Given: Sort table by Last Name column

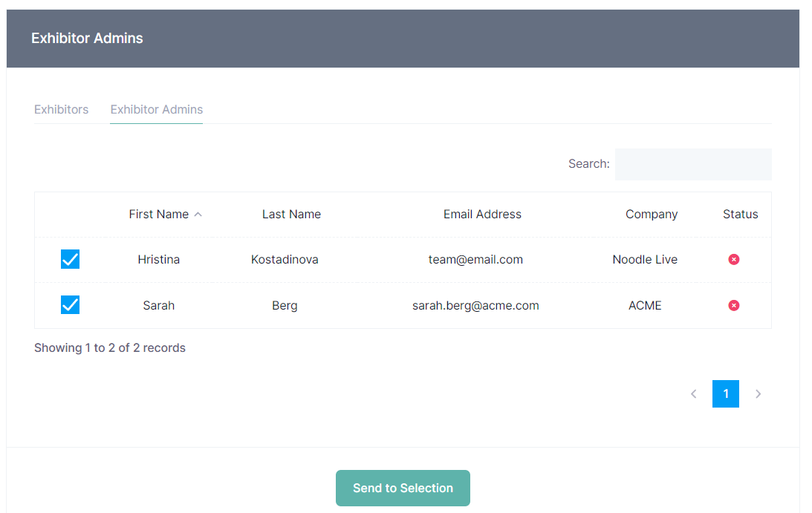Looking at the screenshot, I should pyautogui.click(x=291, y=215).
